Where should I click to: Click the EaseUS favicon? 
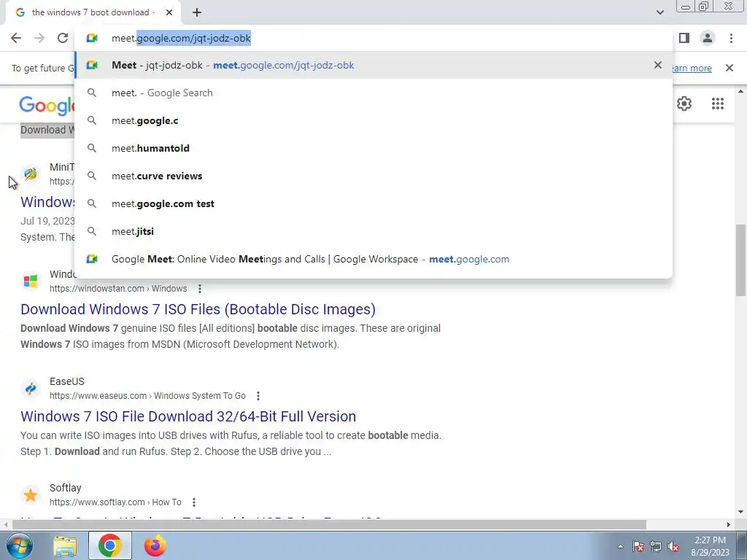coord(31,388)
